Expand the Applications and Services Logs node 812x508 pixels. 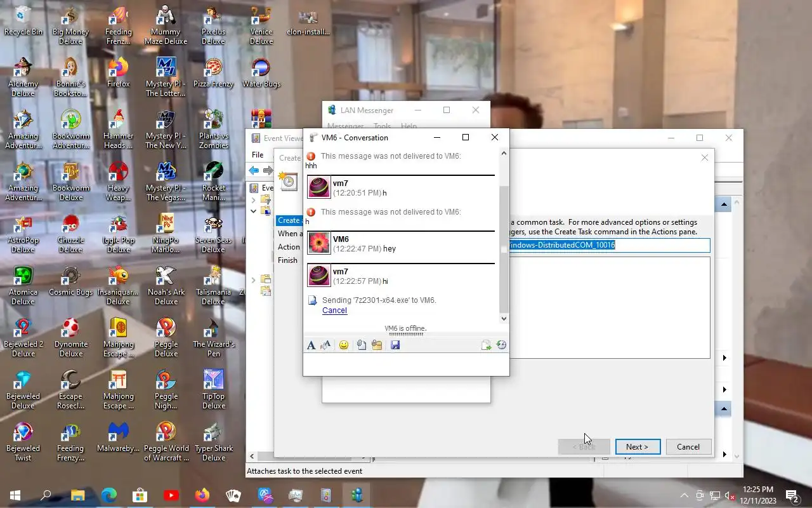pos(253,279)
